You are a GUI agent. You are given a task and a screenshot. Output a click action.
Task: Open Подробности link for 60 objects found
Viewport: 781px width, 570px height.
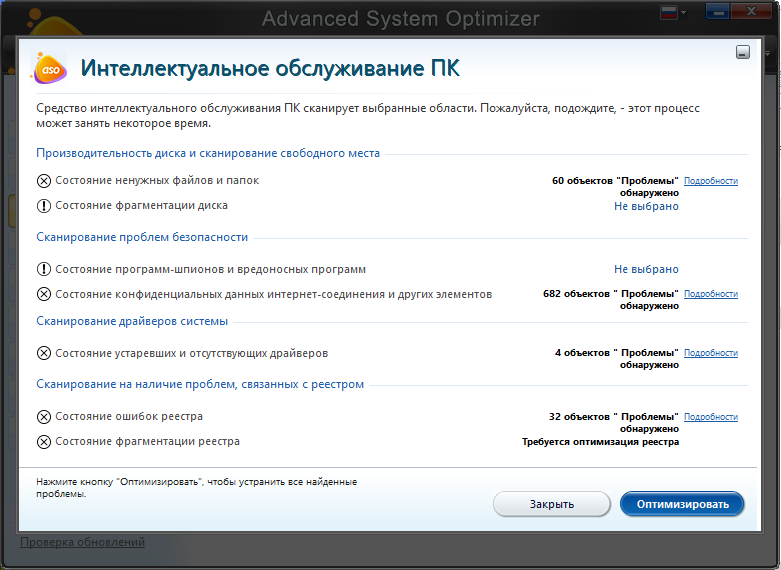(711, 181)
